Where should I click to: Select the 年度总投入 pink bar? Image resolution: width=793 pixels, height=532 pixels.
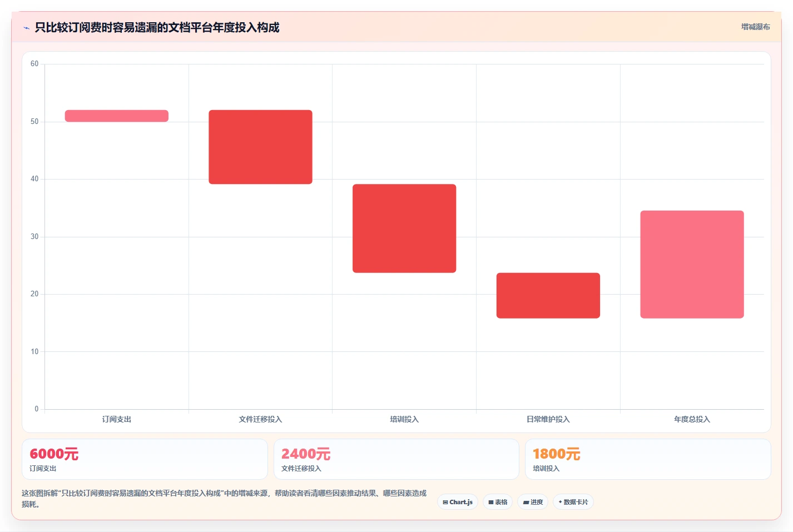point(692,265)
